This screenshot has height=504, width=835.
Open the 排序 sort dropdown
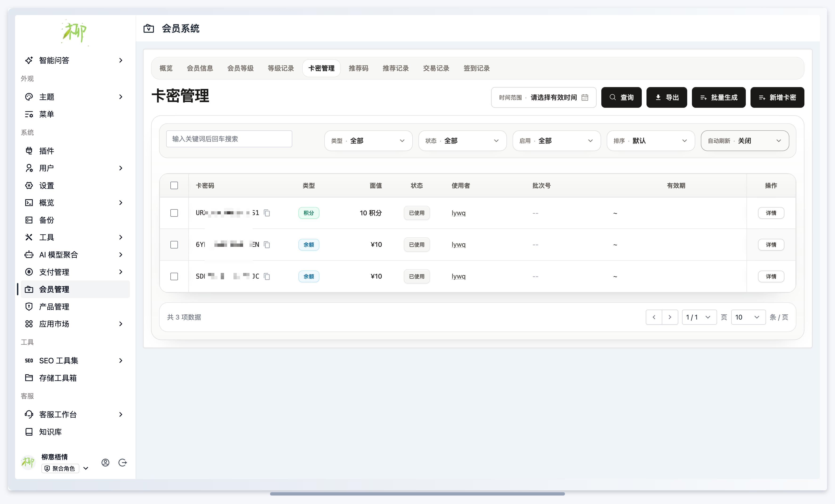point(651,140)
